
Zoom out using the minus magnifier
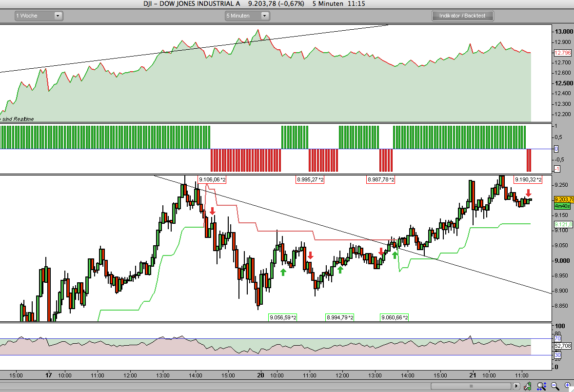click(555, 386)
